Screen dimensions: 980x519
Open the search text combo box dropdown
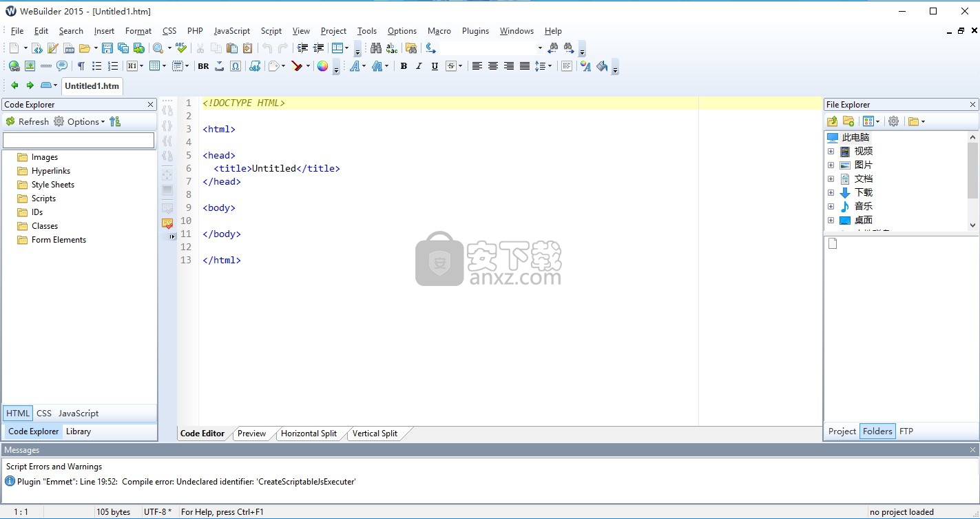539,48
